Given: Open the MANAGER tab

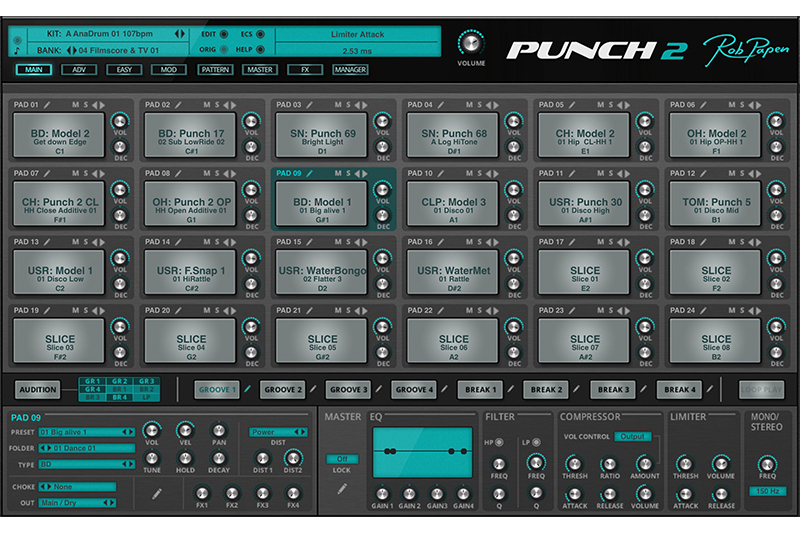Looking at the screenshot, I should [351, 70].
